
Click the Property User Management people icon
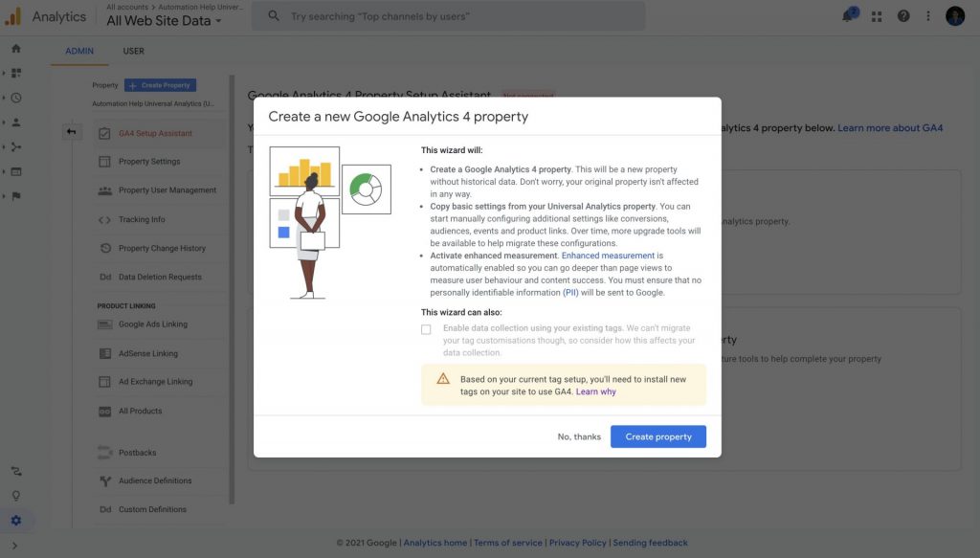104,190
